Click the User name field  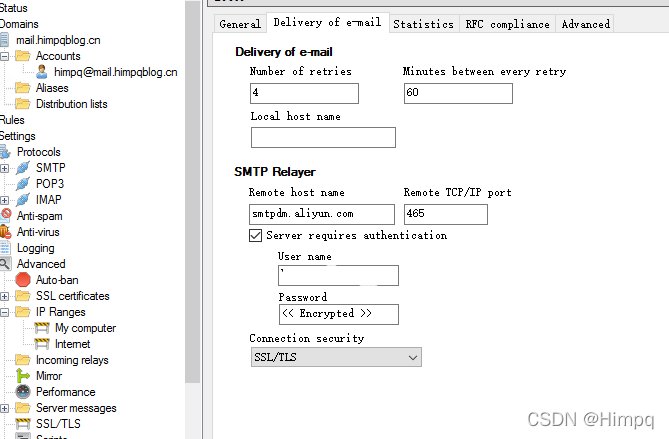[338, 275]
